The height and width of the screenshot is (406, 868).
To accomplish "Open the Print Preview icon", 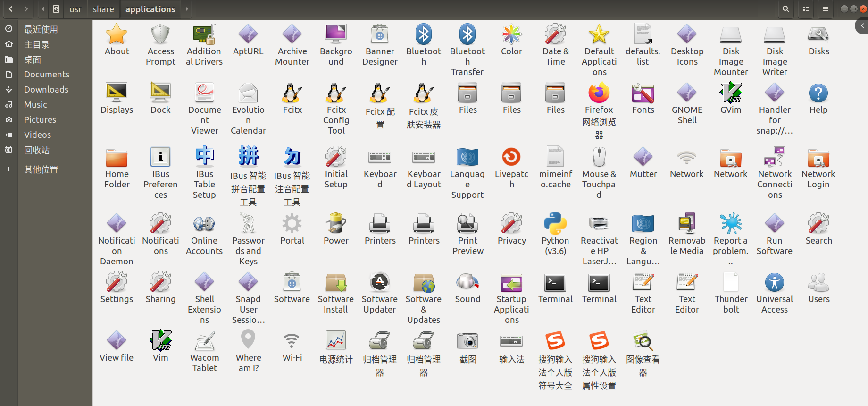I will point(467,224).
